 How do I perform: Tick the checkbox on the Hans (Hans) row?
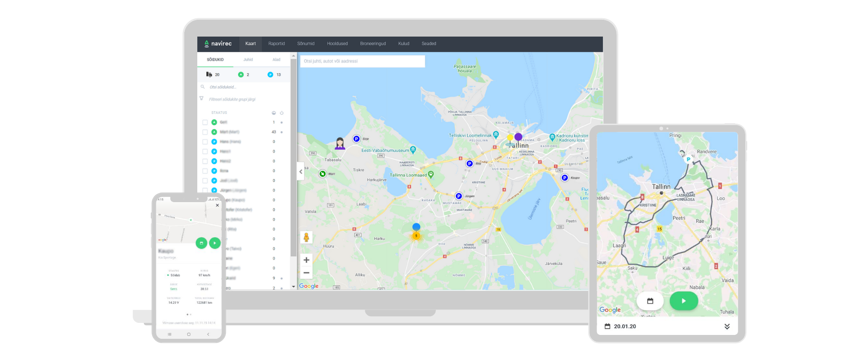(x=205, y=142)
